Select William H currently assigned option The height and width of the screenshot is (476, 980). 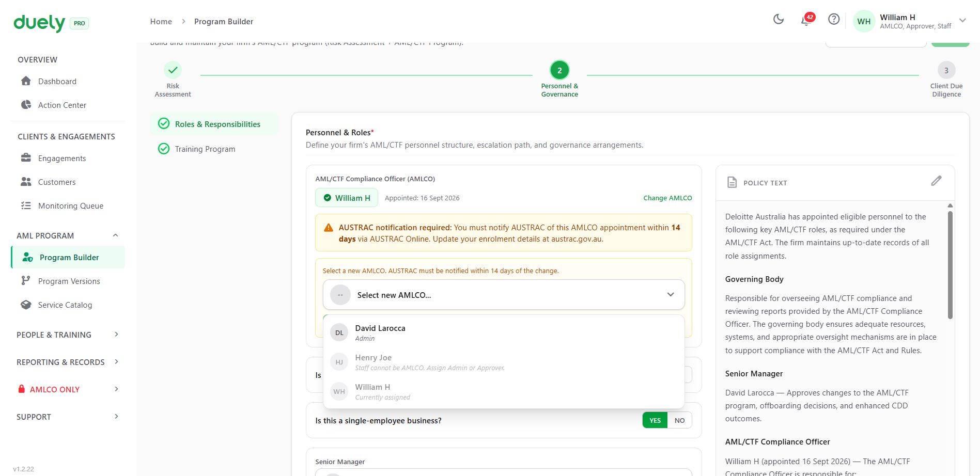(504, 391)
